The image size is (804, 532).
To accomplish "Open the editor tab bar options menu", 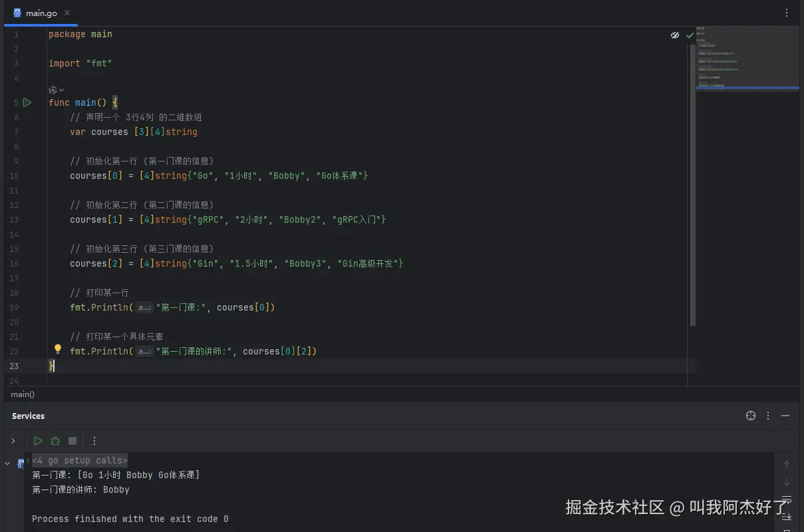I will (x=787, y=13).
